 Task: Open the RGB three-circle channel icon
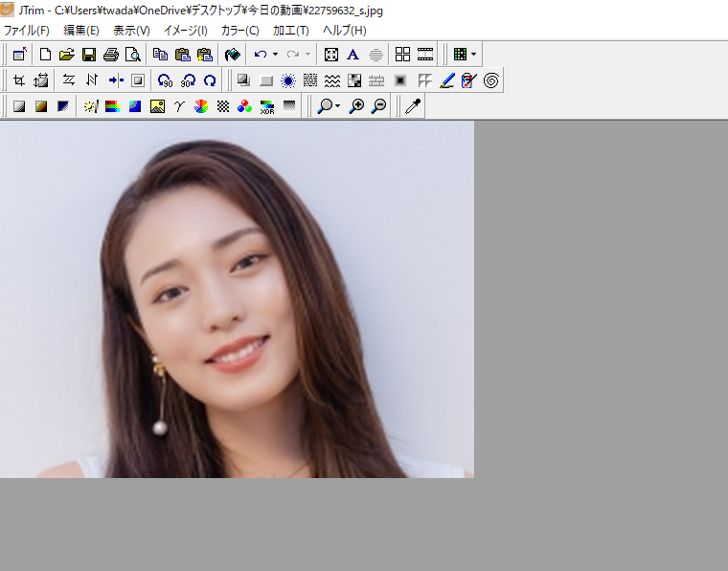(x=244, y=106)
